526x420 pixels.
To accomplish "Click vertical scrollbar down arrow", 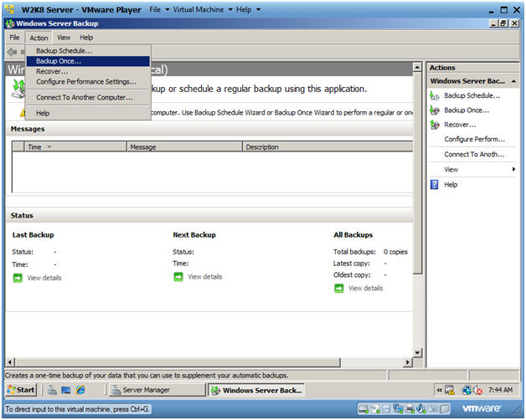I will (417, 353).
